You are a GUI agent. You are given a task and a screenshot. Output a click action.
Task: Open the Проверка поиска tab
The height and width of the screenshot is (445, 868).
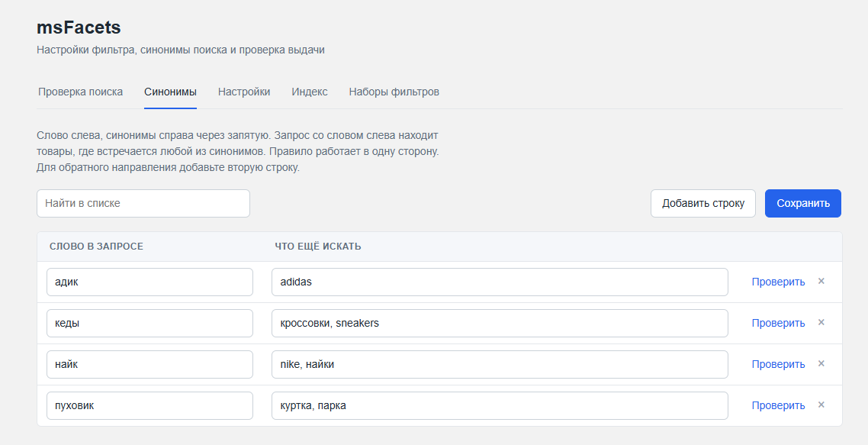coord(80,92)
